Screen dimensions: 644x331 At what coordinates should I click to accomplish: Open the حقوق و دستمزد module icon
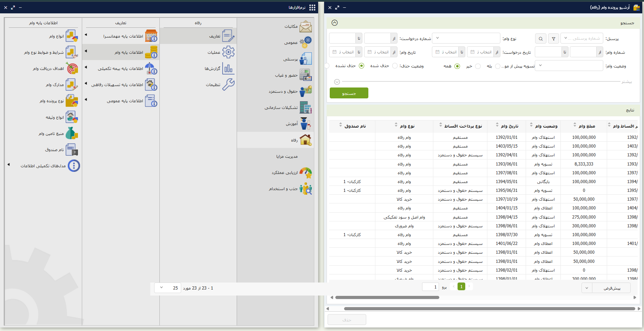(305, 91)
